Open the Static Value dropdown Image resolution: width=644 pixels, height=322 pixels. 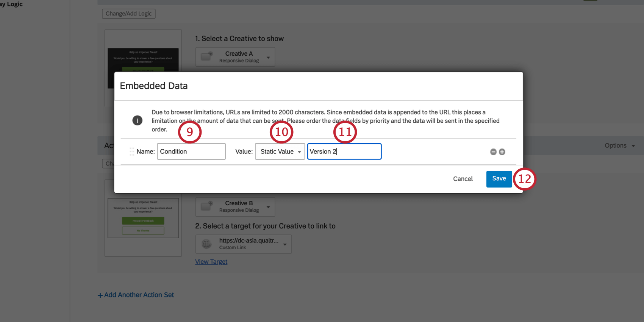click(x=280, y=152)
